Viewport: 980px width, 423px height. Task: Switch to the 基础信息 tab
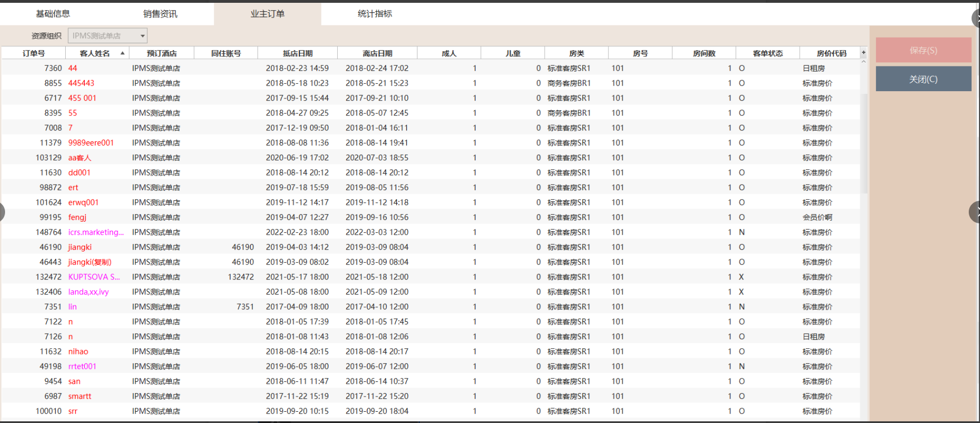coord(53,13)
